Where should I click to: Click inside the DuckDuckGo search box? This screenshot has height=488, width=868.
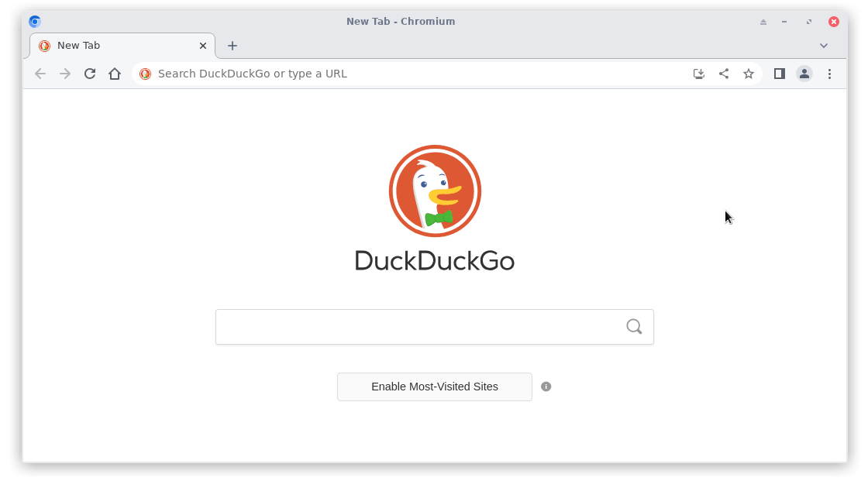(435, 327)
